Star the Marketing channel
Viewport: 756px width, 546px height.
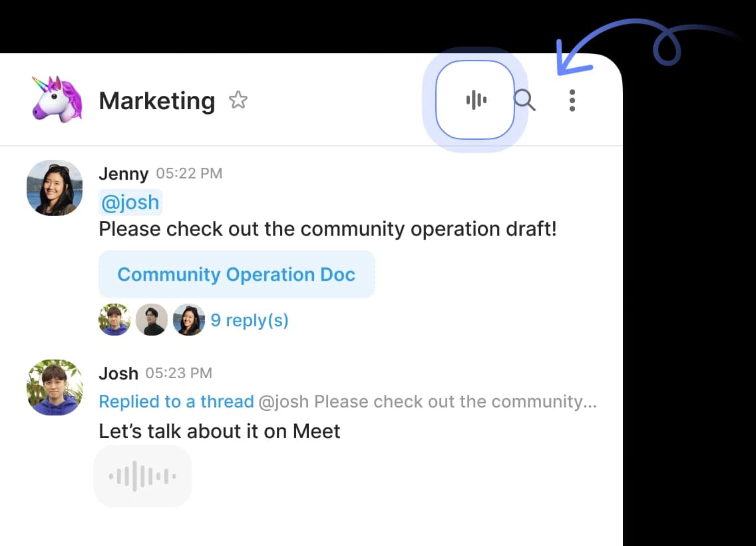[238, 101]
